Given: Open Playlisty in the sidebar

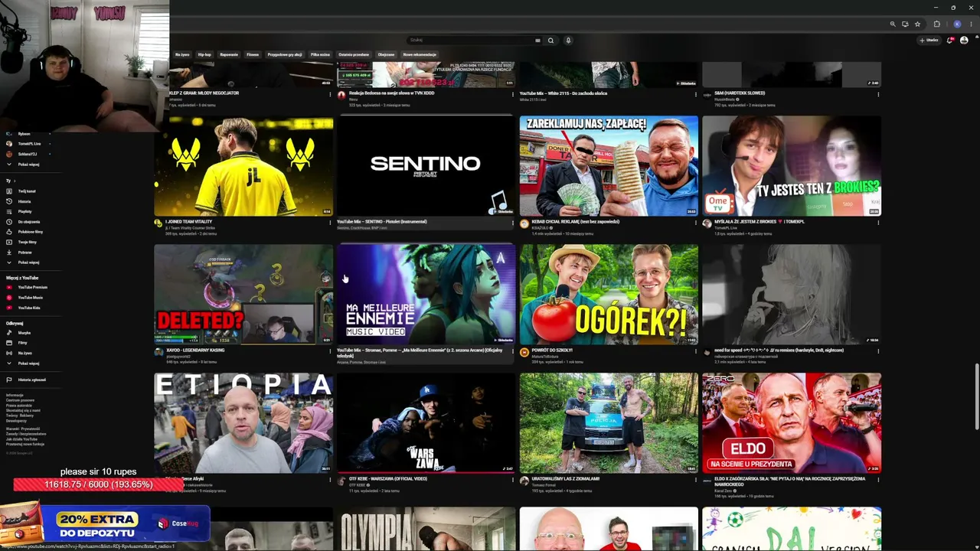Looking at the screenshot, I should [24, 211].
